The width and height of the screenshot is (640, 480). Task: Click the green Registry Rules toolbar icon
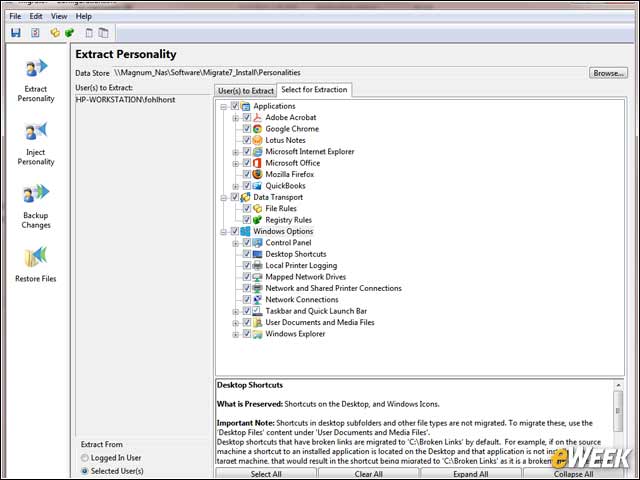(x=70, y=33)
